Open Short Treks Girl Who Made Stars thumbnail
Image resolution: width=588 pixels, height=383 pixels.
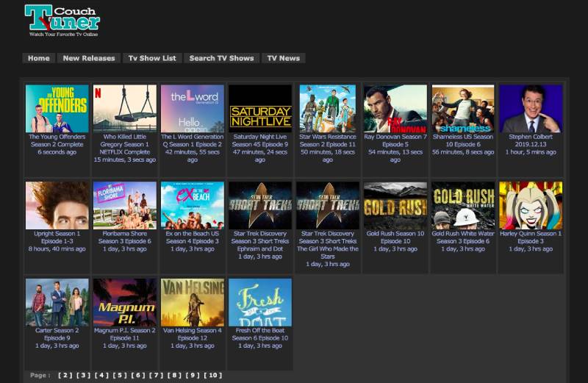tap(328, 205)
